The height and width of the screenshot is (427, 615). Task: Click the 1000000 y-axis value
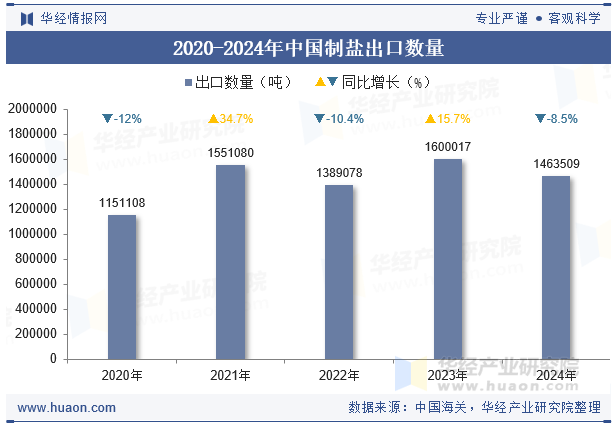point(33,234)
